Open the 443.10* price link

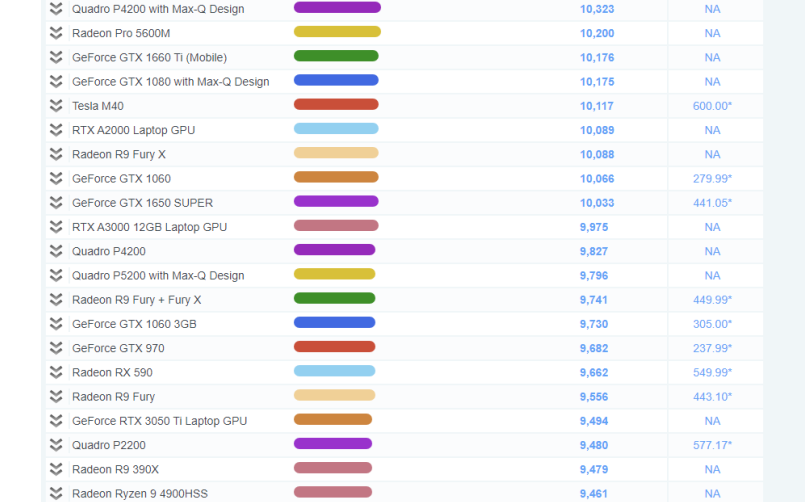[x=712, y=397]
